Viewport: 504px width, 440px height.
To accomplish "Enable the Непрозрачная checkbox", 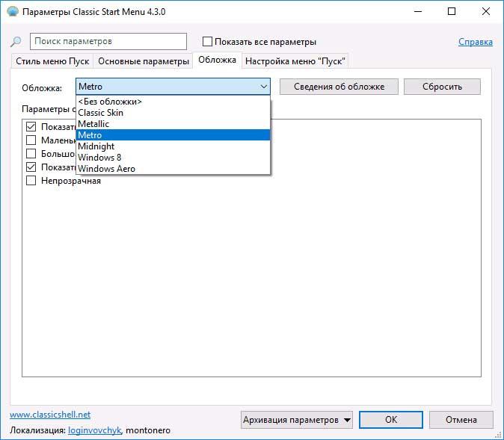I will (31, 181).
